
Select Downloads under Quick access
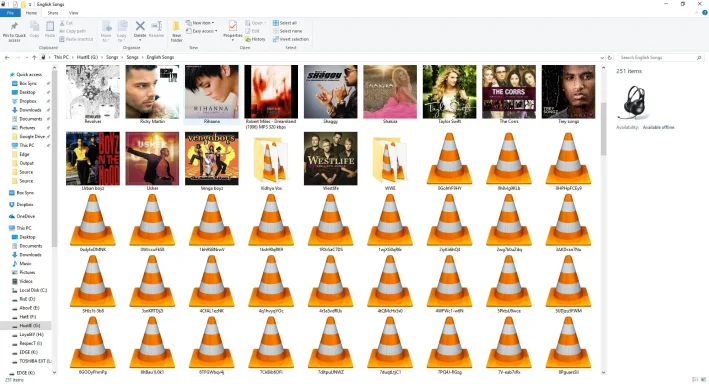point(30,110)
